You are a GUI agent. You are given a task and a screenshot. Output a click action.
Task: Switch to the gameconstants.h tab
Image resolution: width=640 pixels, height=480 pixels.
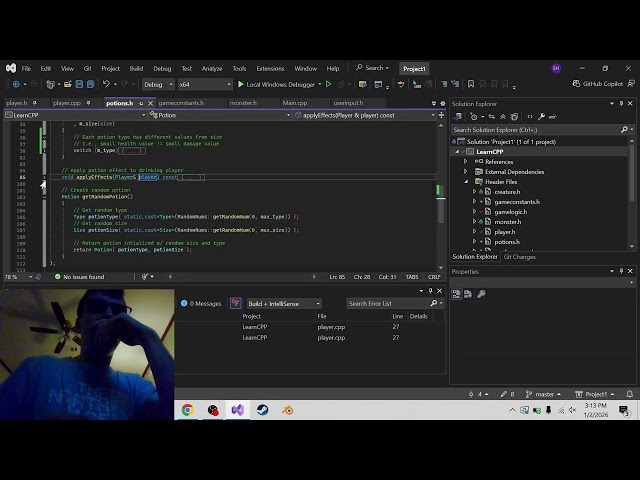click(x=181, y=103)
